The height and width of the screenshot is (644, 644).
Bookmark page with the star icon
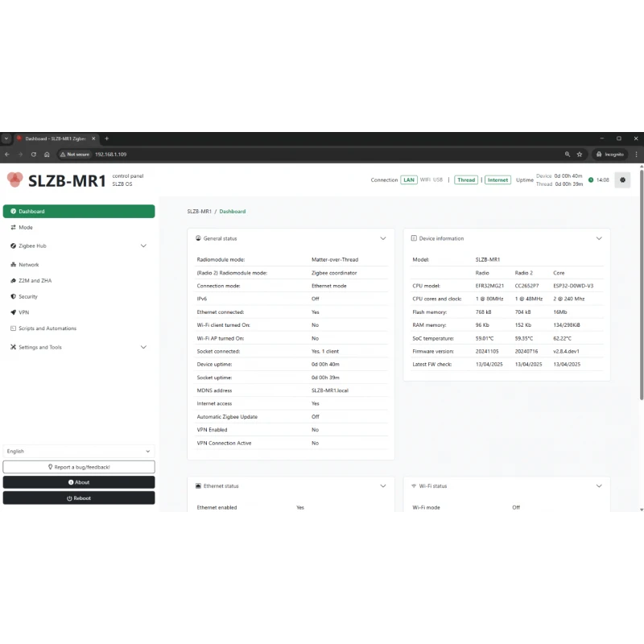(x=580, y=154)
